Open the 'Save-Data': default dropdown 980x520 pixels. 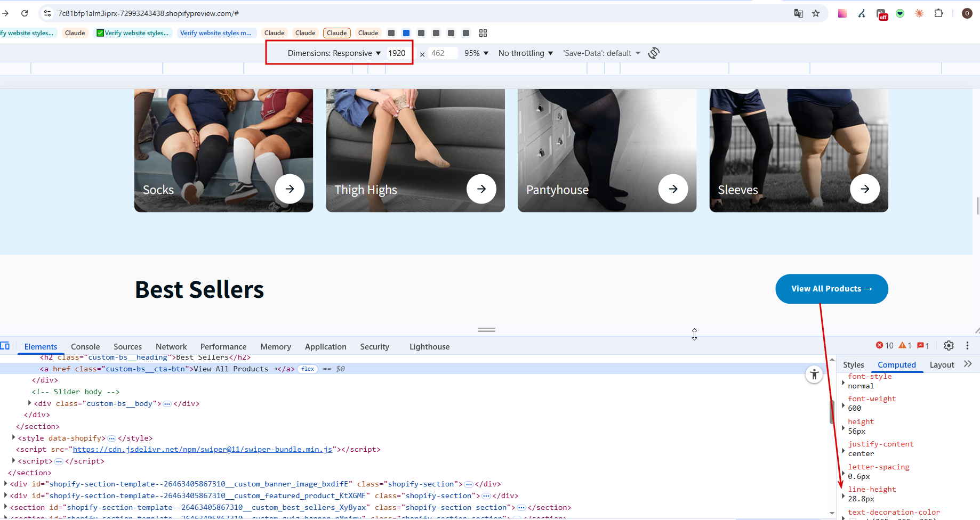point(602,53)
